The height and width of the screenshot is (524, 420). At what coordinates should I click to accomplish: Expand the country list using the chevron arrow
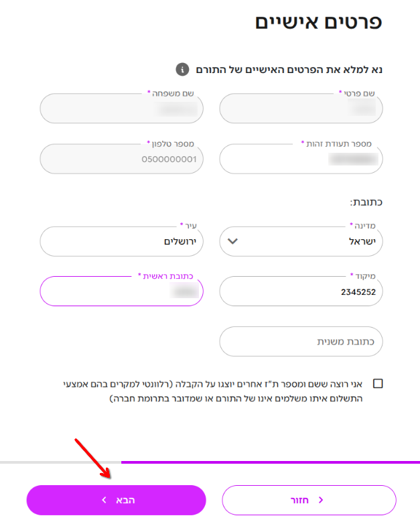(233, 241)
